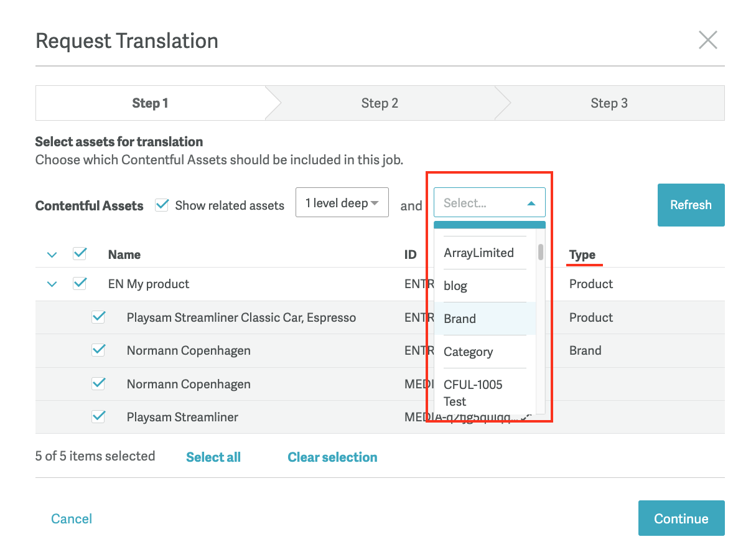The image size is (756, 552).
Task: Click the ID column header
Action: (x=410, y=255)
